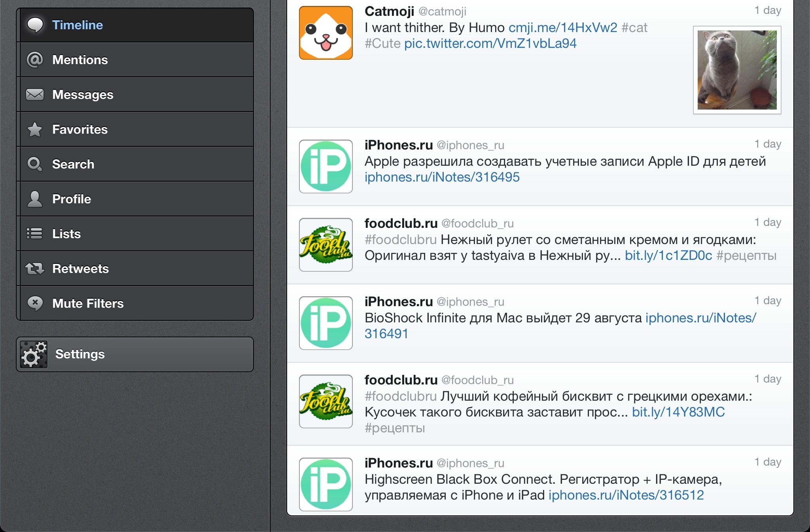
Task: Click the Settings gear icon
Action: pyautogui.click(x=34, y=354)
